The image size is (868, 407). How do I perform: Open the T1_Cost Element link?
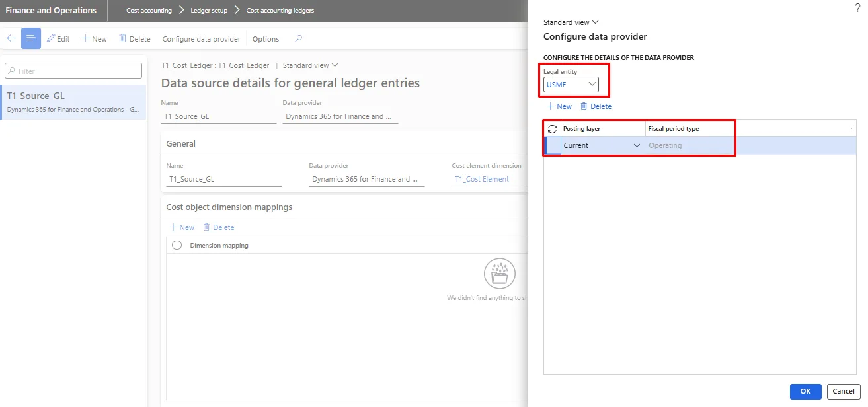(482, 179)
